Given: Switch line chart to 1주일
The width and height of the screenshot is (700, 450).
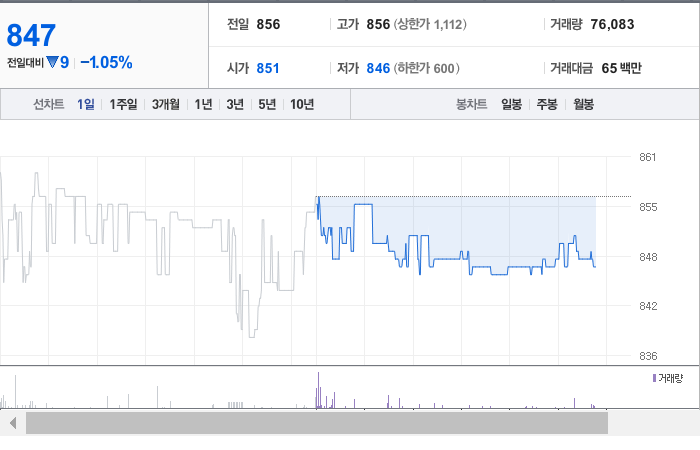Looking at the screenshot, I should click(123, 104).
